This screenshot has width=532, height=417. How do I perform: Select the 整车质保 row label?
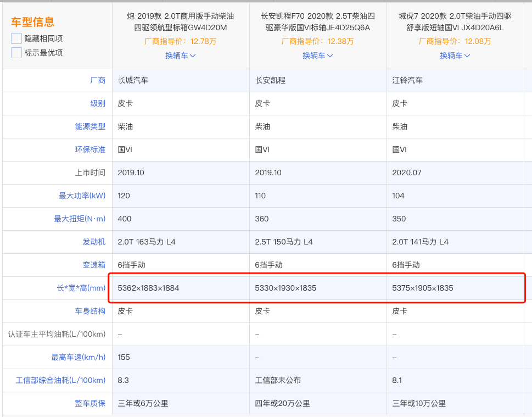[x=90, y=403]
